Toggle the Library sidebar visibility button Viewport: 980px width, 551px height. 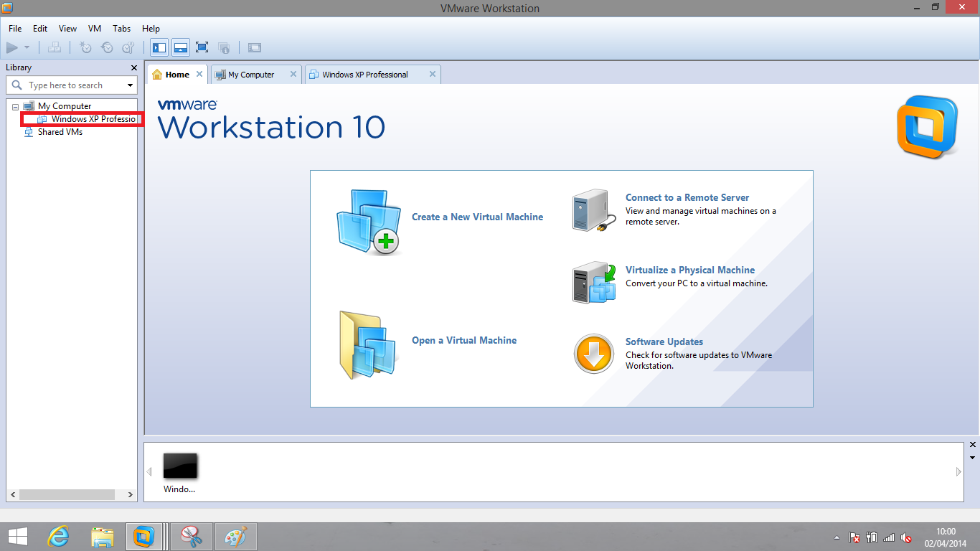point(159,48)
